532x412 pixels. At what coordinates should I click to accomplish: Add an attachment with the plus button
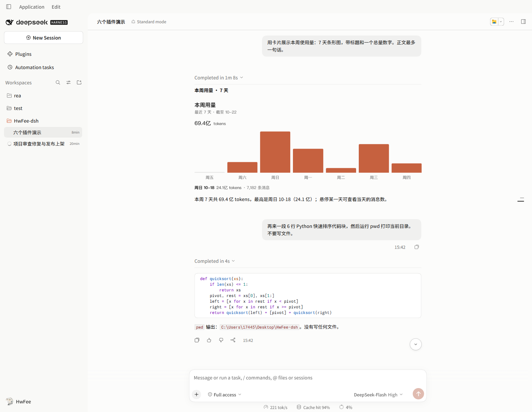click(x=197, y=394)
